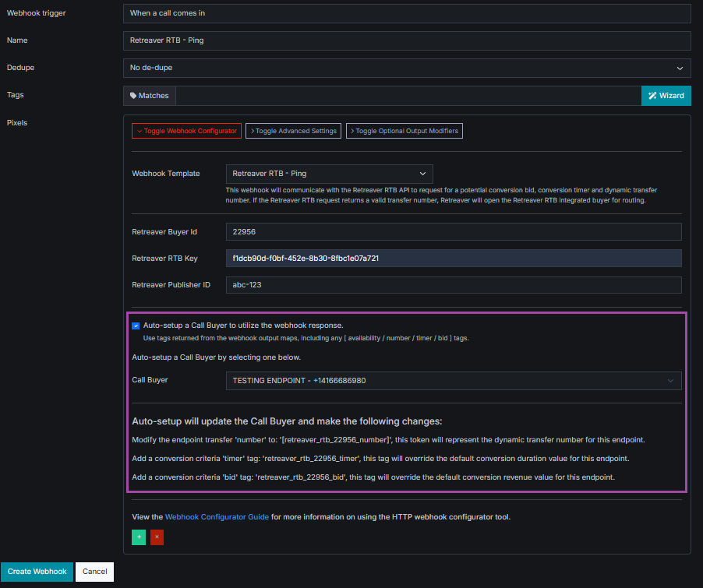703x588 pixels.
Task: Select the Retreaver Publisher ID field
Action: [x=453, y=285]
